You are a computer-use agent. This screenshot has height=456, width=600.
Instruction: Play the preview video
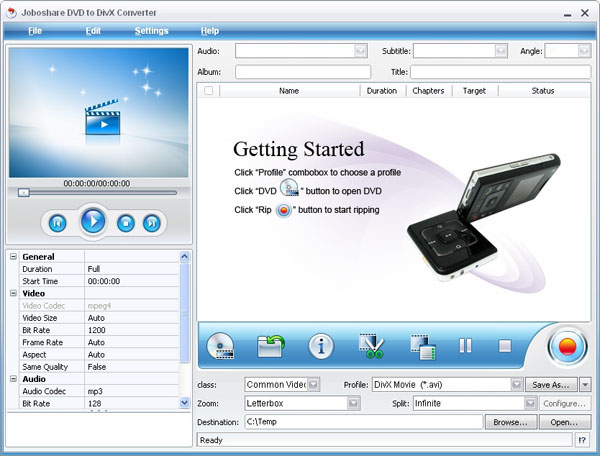click(x=93, y=221)
